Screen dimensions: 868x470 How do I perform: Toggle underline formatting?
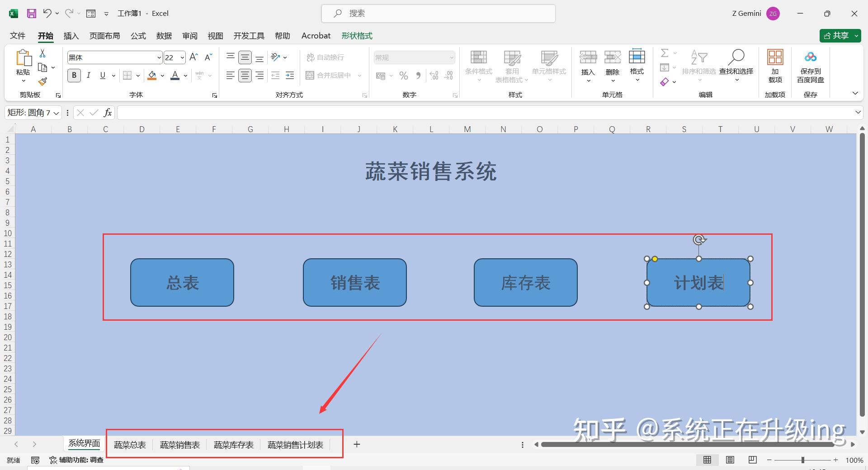pos(103,75)
